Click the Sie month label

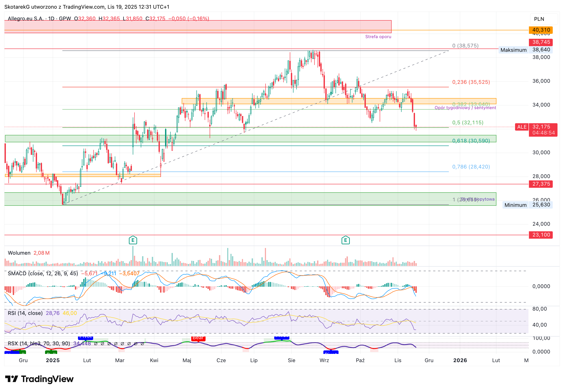[x=291, y=360]
